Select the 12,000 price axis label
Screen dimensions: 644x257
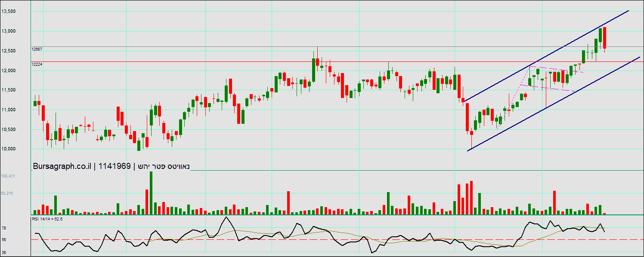[9, 70]
